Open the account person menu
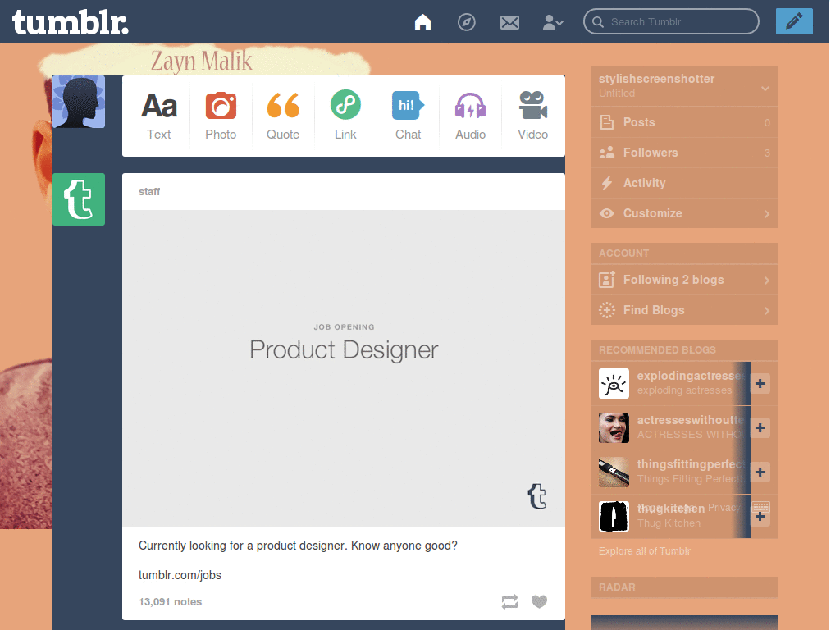840x630 pixels. point(552,22)
